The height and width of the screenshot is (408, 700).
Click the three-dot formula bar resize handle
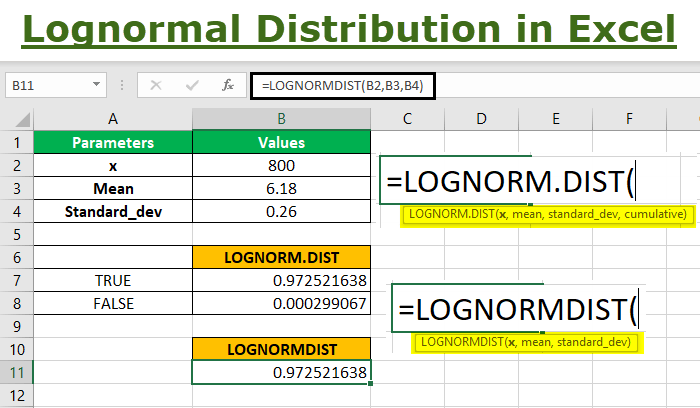coord(122,85)
